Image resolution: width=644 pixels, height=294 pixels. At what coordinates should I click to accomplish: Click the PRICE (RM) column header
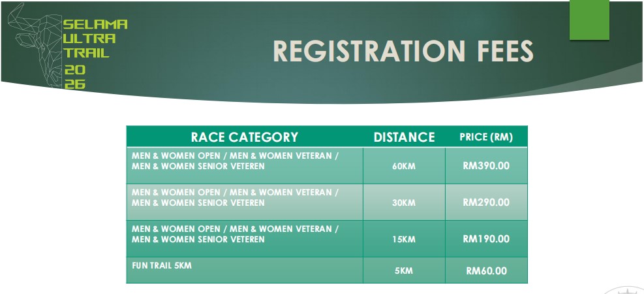click(486, 137)
